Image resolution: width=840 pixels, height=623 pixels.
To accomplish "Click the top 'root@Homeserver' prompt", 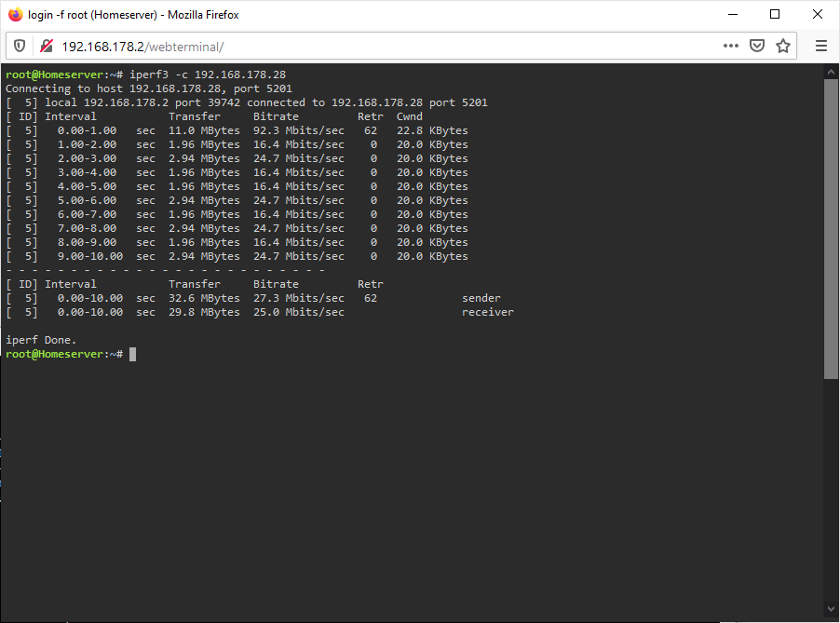I will (54, 74).
